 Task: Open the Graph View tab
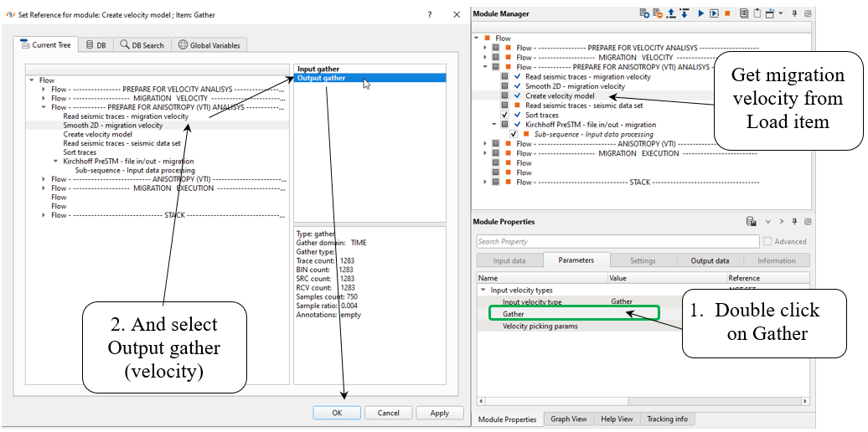(x=568, y=419)
